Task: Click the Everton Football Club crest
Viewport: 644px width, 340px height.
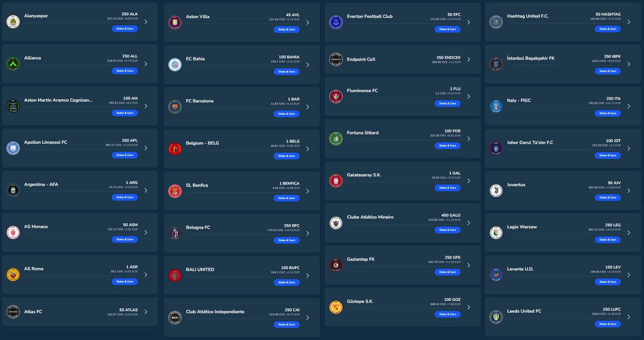Action: click(336, 23)
